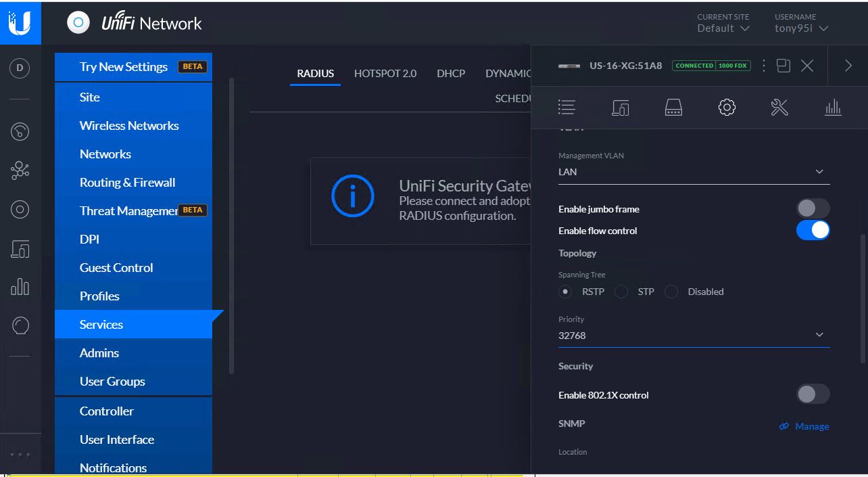Open User Interface settings
Viewport: 868px width, 477px height.
click(134, 439)
